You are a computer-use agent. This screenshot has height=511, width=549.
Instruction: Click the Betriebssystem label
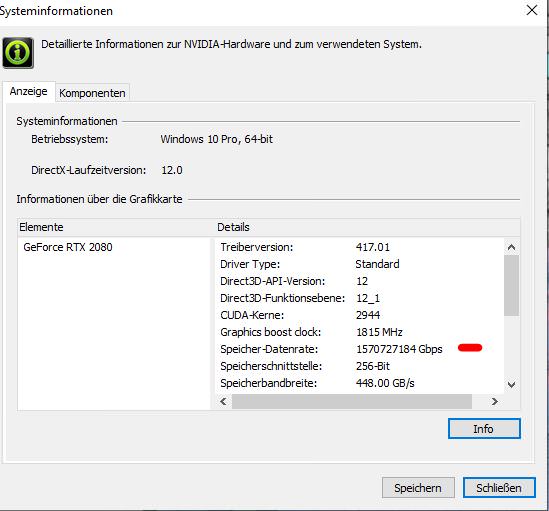coord(70,139)
